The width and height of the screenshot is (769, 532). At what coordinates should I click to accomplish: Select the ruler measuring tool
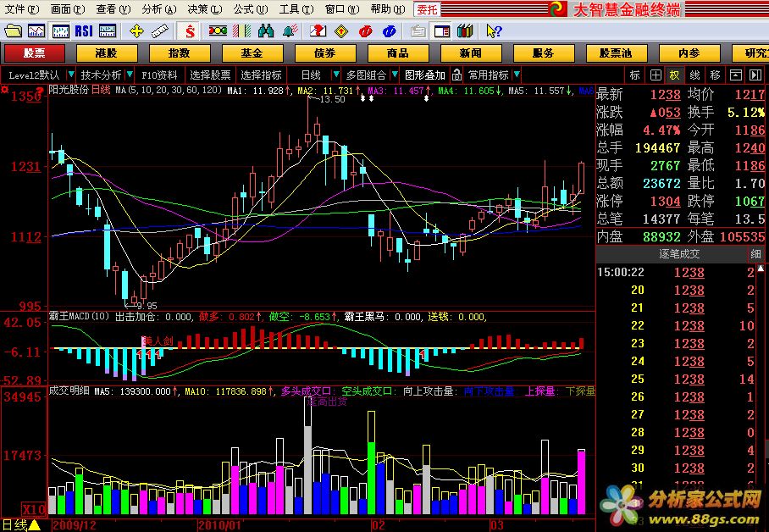pos(160,31)
